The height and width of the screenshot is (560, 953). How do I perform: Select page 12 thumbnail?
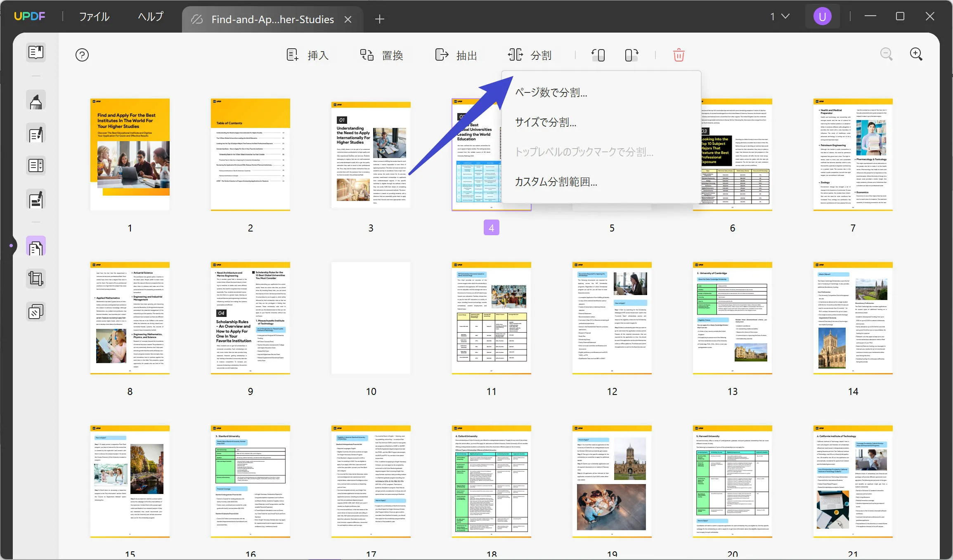pos(612,318)
